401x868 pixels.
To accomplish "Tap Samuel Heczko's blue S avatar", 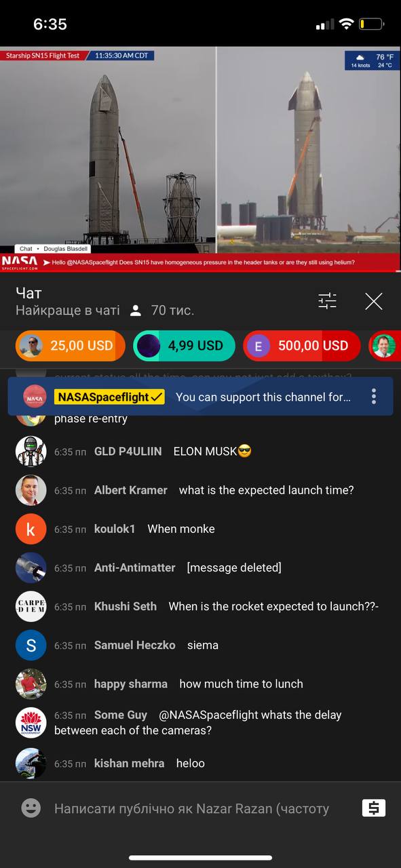I will pyautogui.click(x=31, y=645).
